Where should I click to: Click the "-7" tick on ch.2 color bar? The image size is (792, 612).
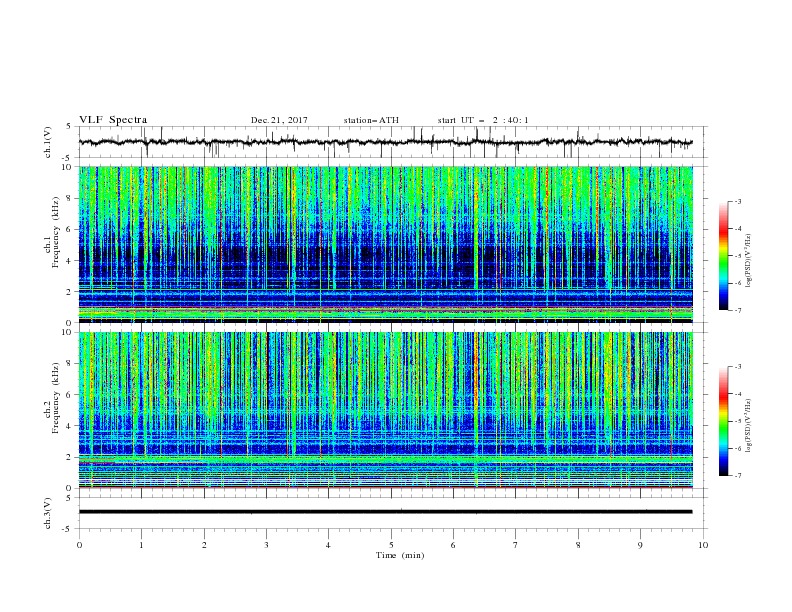pos(737,476)
